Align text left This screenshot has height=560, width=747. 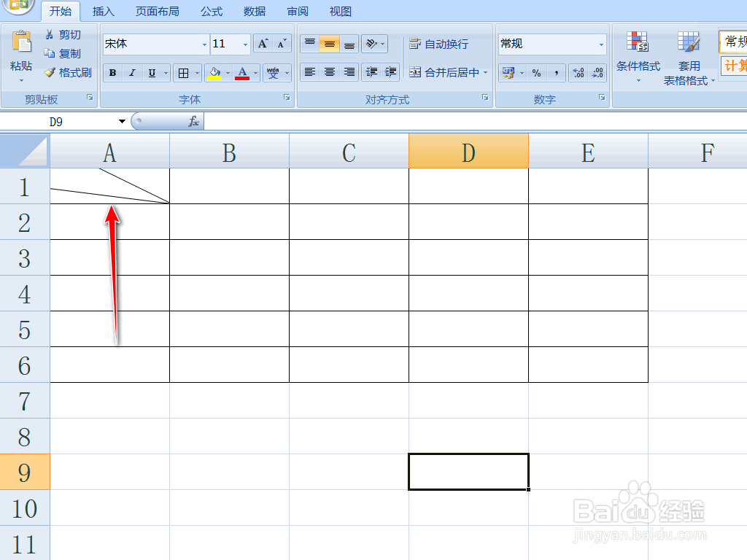click(x=309, y=72)
